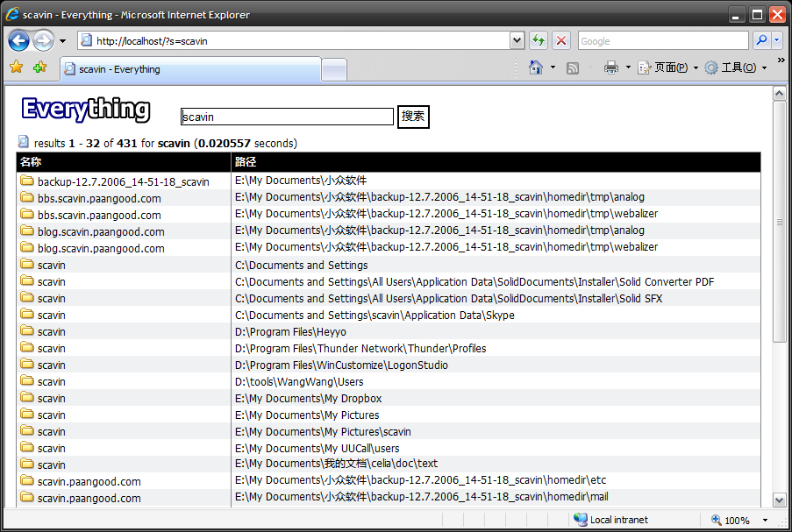Click the 搜索 button
Image resolution: width=792 pixels, height=532 pixels.
[413, 117]
